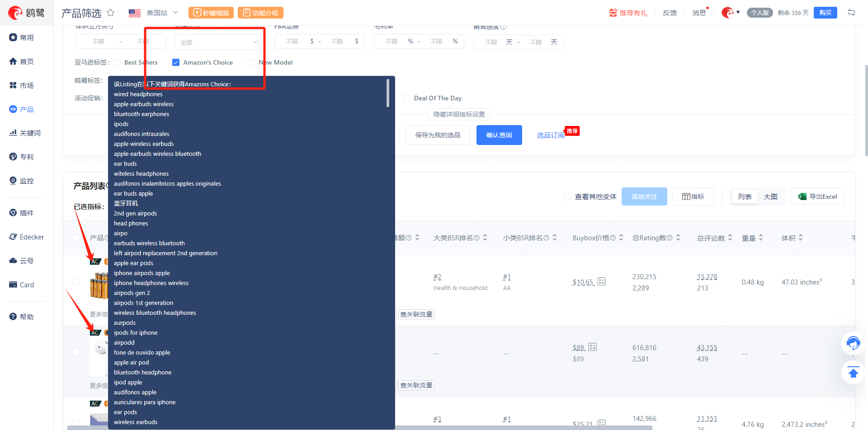This screenshot has height=430, width=868.
Task: Sort by 重量 column arrows
Action: 761,238
